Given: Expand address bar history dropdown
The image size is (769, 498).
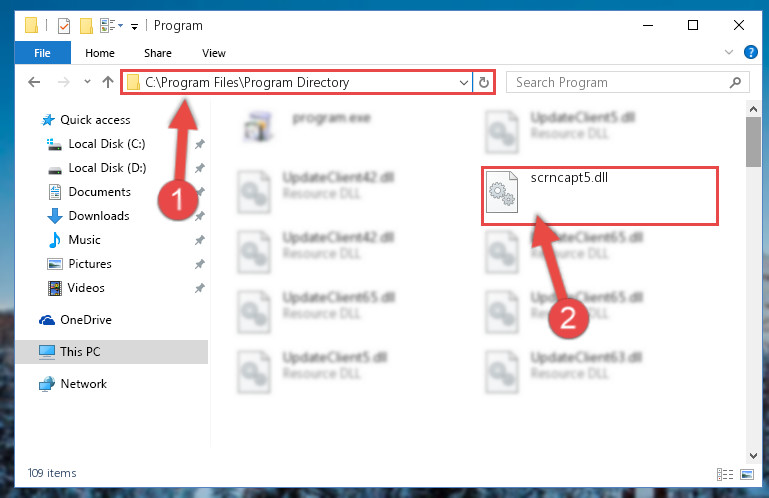Looking at the screenshot, I should coord(463,82).
